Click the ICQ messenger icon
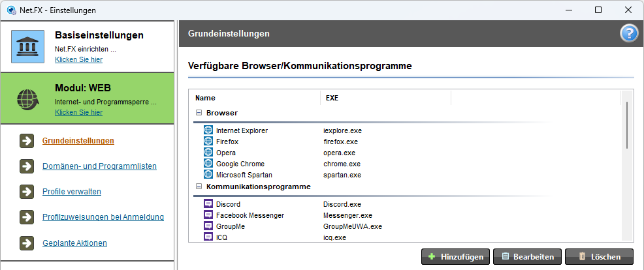The width and height of the screenshot is (644, 270). coord(208,237)
